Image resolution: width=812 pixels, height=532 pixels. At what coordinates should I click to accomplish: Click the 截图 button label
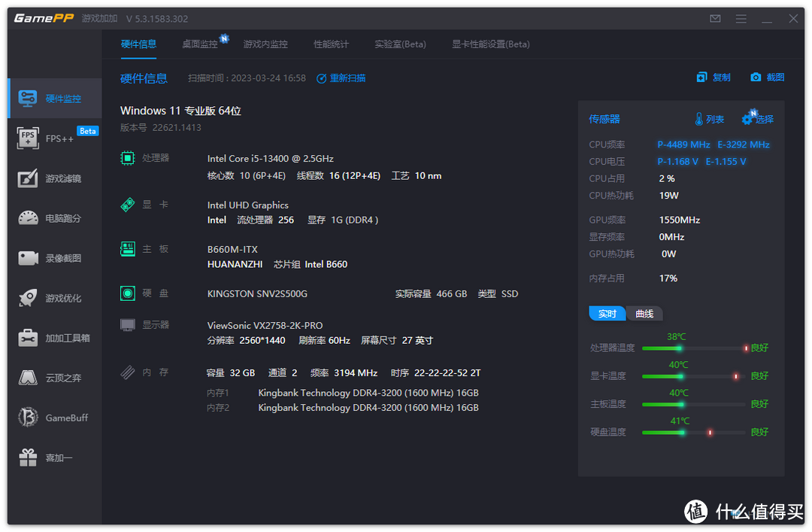click(775, 78)
